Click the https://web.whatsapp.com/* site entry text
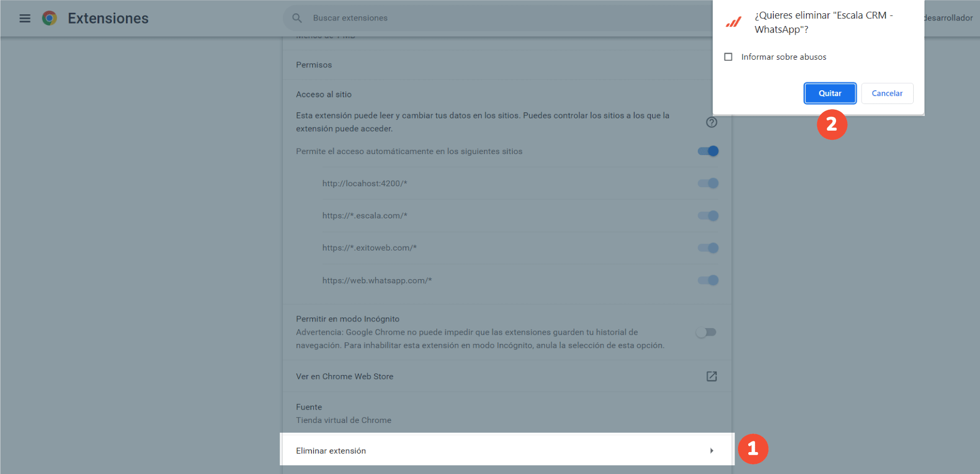The height and width of the screenshot is (474, 980). [377, 281]
